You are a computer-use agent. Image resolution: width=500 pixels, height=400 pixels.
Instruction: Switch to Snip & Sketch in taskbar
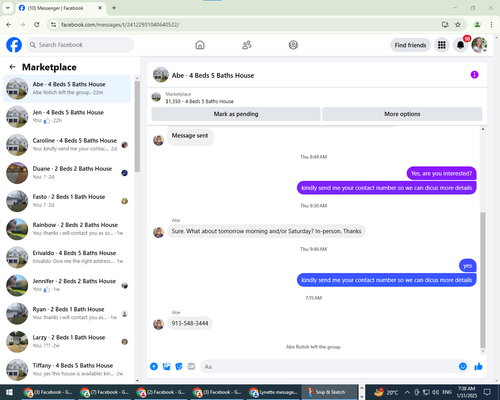click(329, 392)
